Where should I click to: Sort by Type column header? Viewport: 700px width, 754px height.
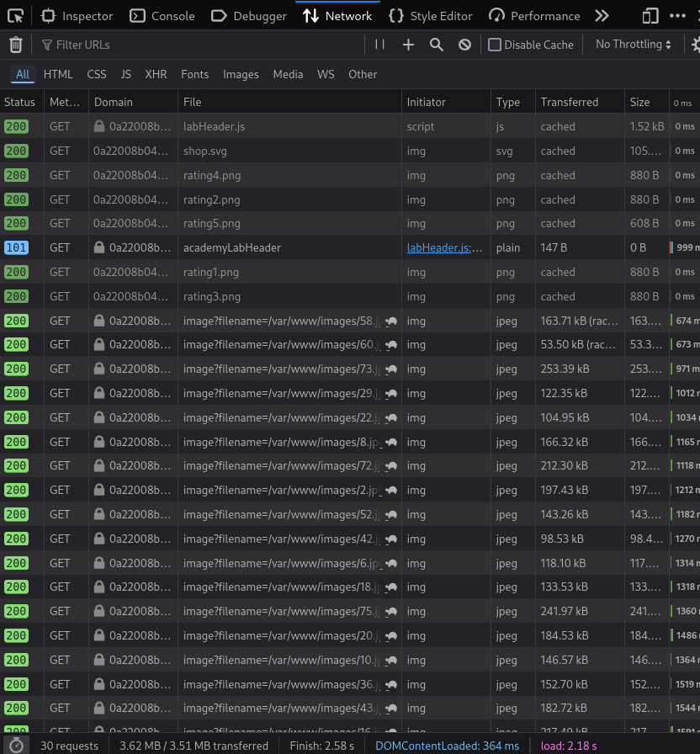513,102
